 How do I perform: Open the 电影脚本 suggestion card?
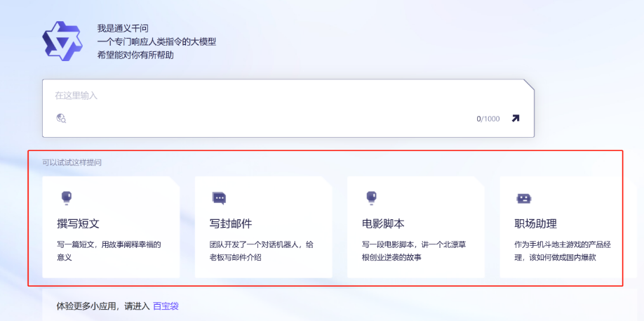(x=416, y=228)
